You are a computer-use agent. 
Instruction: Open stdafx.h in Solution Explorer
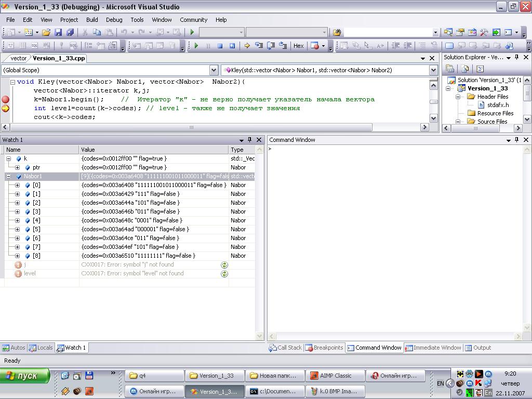[497, 105]
